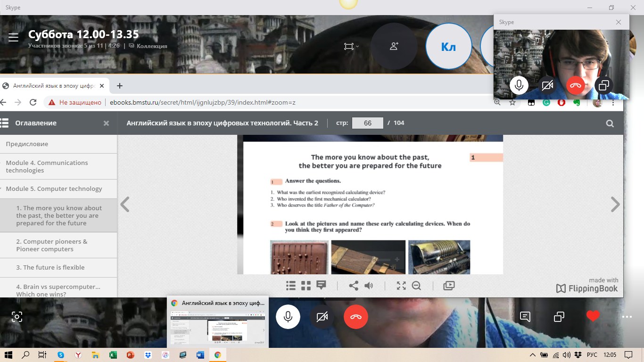Open the Skype chat panel icon
The height and width of the screenshot is (362, 644).
pos(525,317)
